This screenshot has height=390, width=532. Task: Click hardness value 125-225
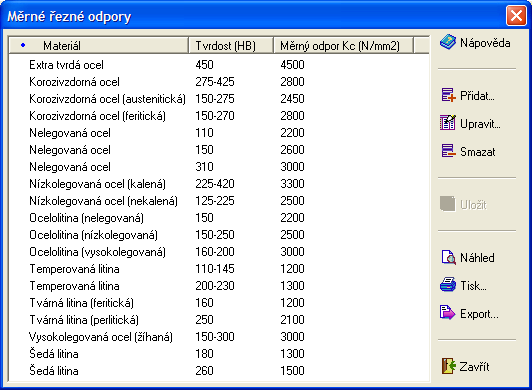(215, 201)
